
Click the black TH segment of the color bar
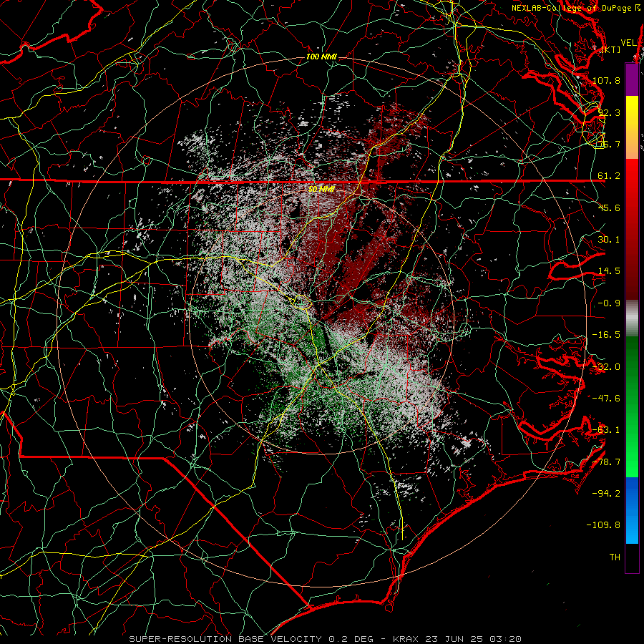632,558
